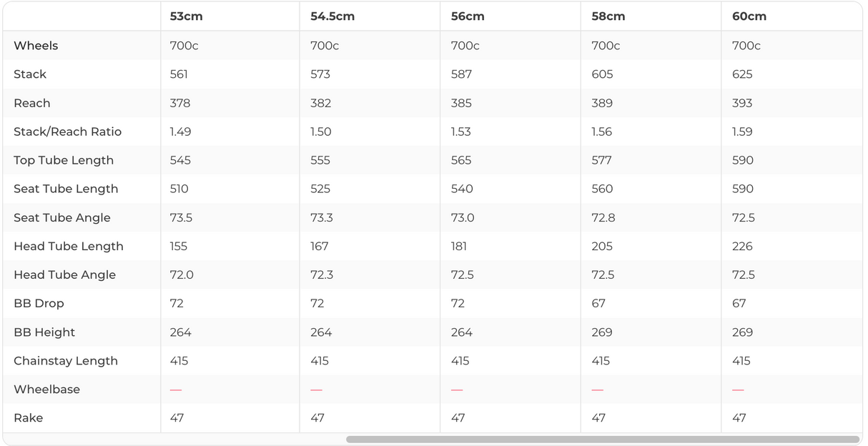This screenshot has height=446, width=868.
Task: Select the Seat Tube Angle label
Action: (x=62, y=217)
